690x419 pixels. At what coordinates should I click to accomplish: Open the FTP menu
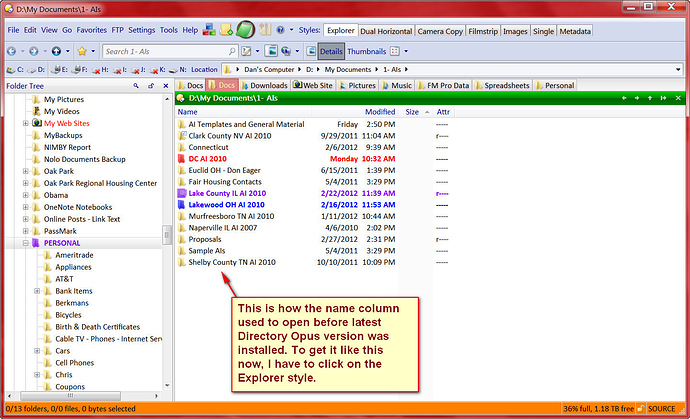117,30
